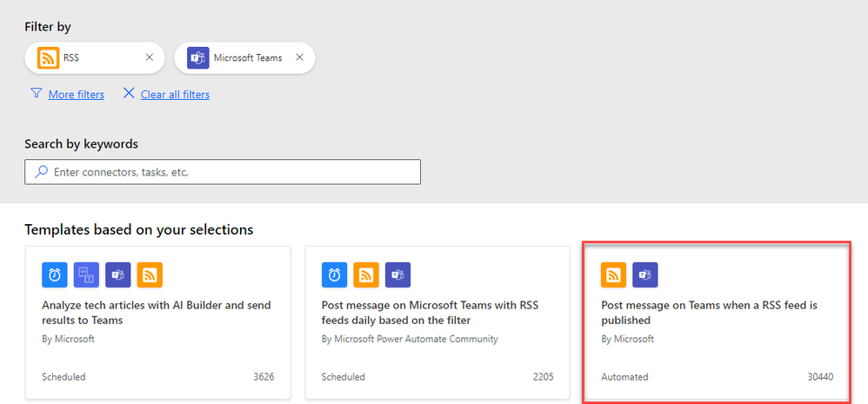
Task: Click RSS icon on RSS feeds daily card
Action: pyautogui.click(x=366, y=275)
